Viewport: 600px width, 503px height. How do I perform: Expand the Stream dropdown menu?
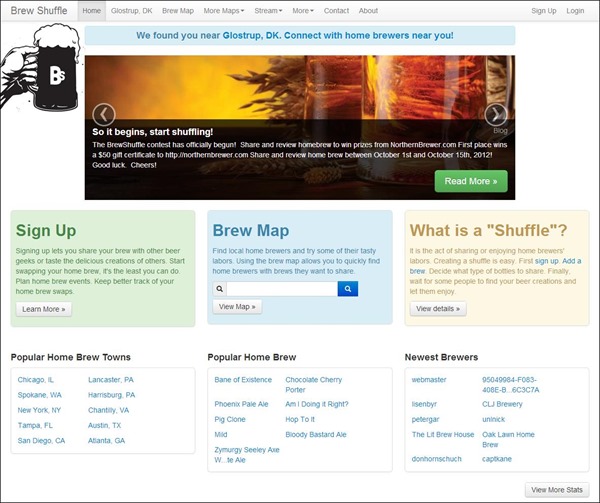pos(269,11)
